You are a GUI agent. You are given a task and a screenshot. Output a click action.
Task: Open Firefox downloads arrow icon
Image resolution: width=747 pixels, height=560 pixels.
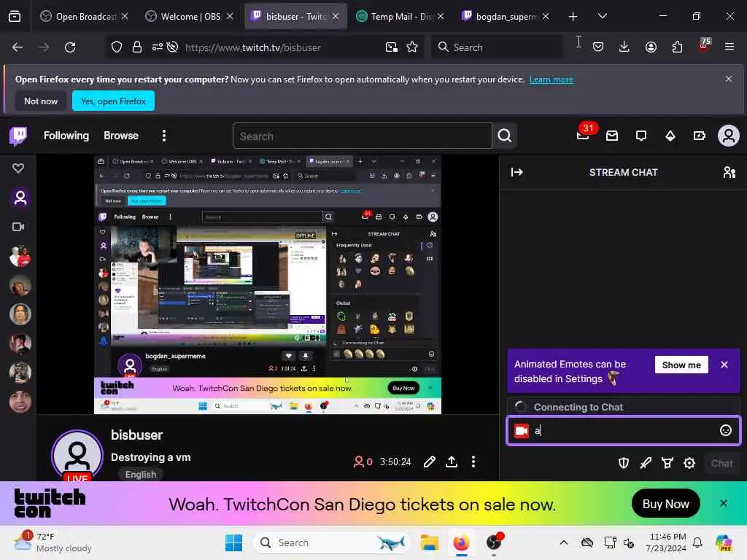point(624,47)
